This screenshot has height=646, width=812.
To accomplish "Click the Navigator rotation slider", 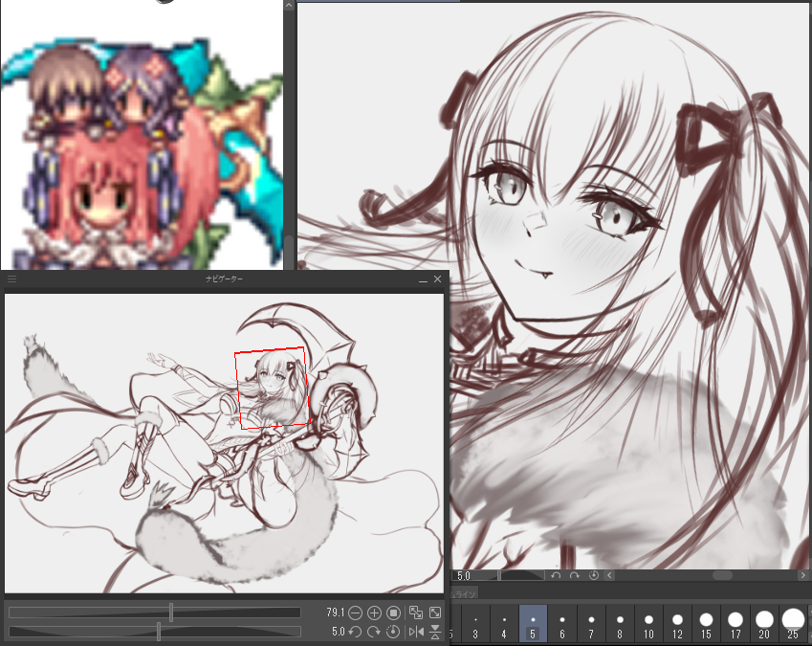I will pos(155,632).
